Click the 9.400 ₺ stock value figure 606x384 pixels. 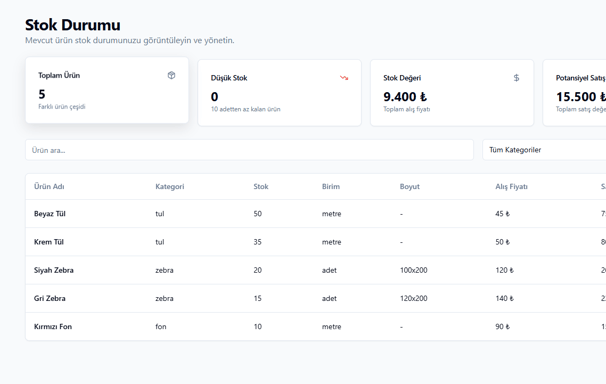(x=405, y=97)
